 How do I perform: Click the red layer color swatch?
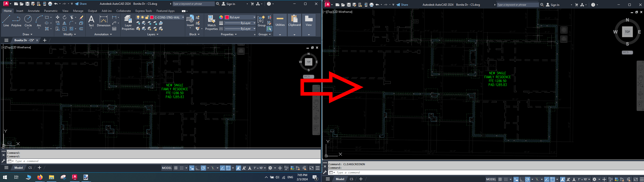coord(152,17)
